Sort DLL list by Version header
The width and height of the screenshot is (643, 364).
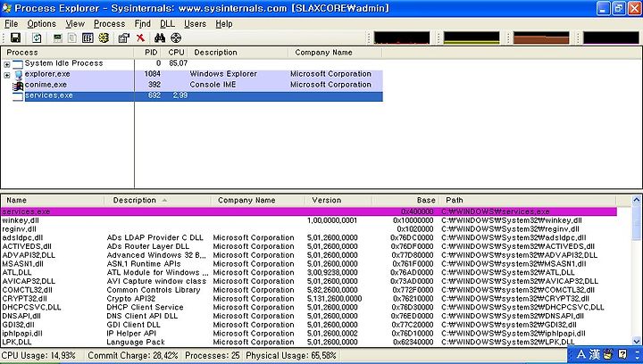point(338,200)
